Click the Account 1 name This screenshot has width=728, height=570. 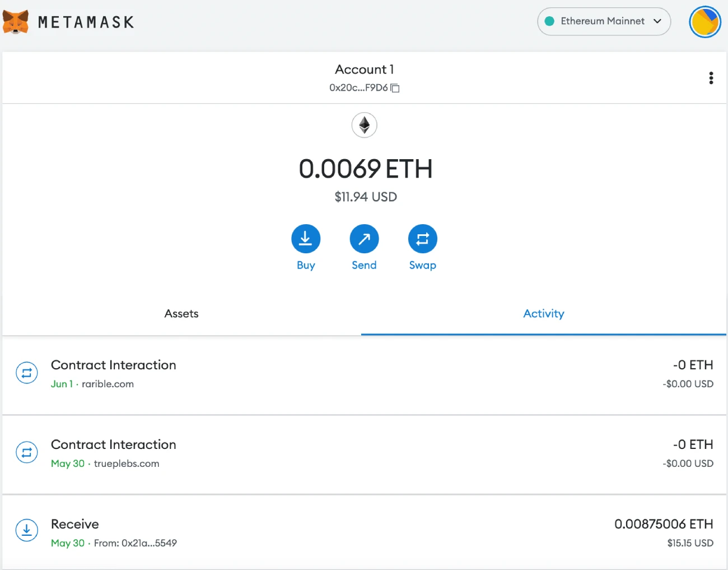[x=364, y=69]
